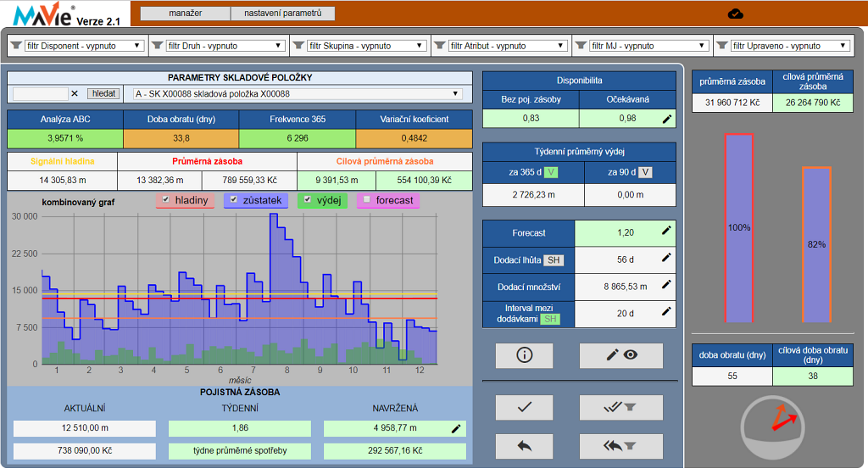The height and width of the screenshot is (474, 868).
Task: Click the pencil and eye button
Action: coord(621,355)
